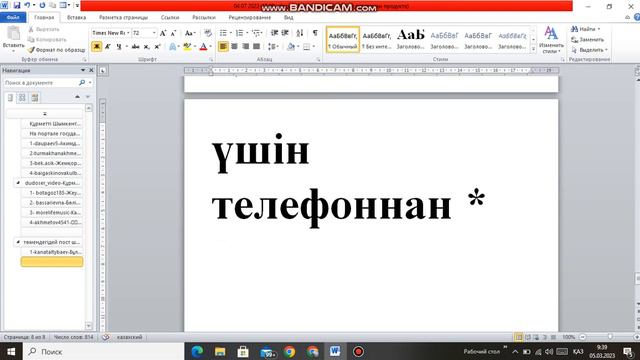
Task: Save document via quick access toolbar
Action: 16,6
